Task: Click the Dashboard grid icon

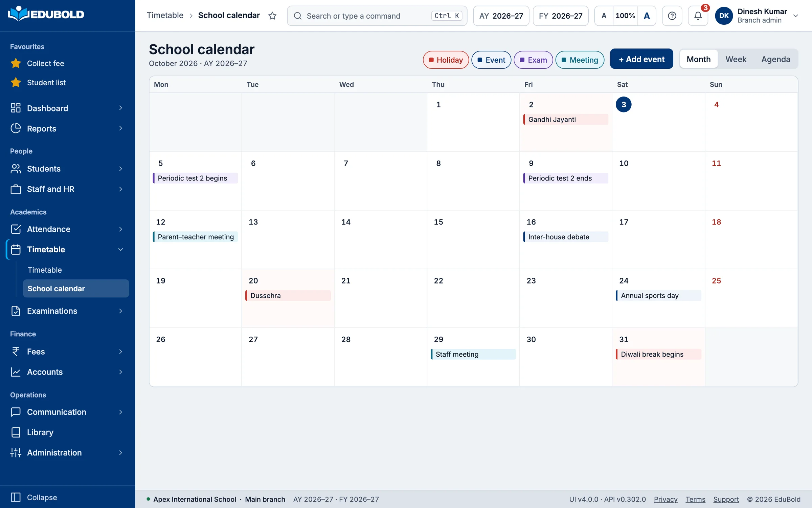Action: tap(16, 108)
